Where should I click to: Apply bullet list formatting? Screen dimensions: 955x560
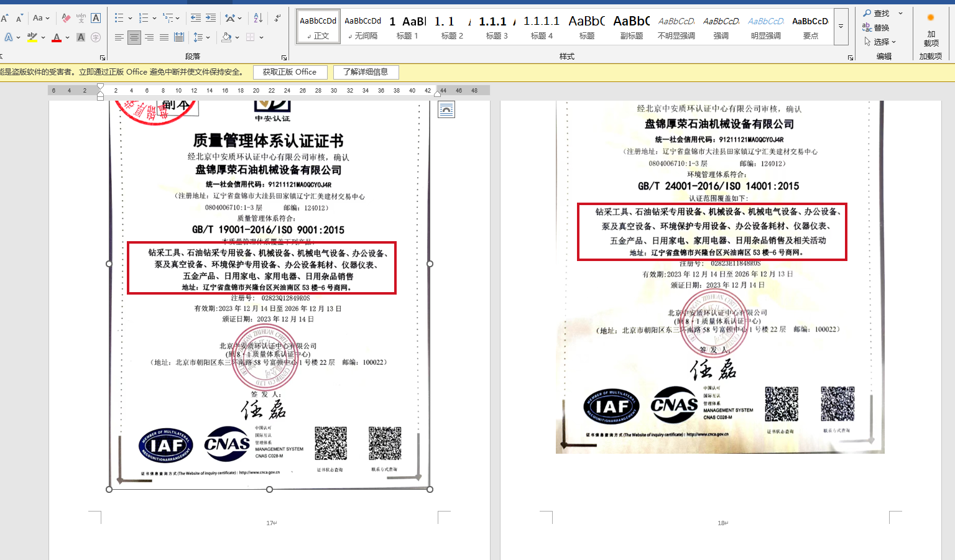[119, 18]
